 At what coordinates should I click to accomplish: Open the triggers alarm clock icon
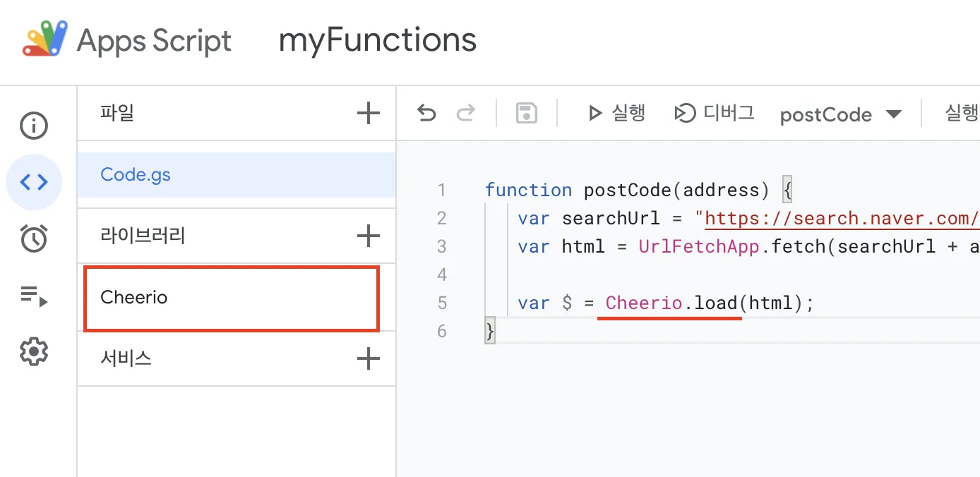[x=34, y=238]
